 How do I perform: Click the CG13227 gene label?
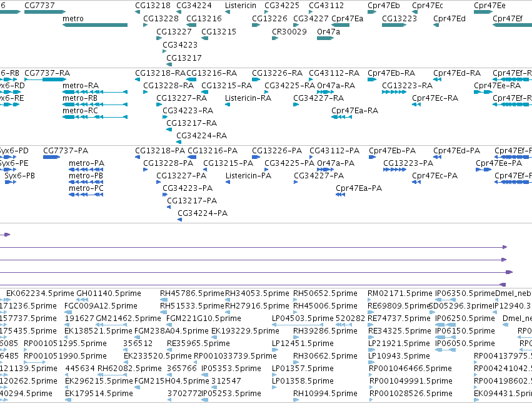tap(174, 31)
